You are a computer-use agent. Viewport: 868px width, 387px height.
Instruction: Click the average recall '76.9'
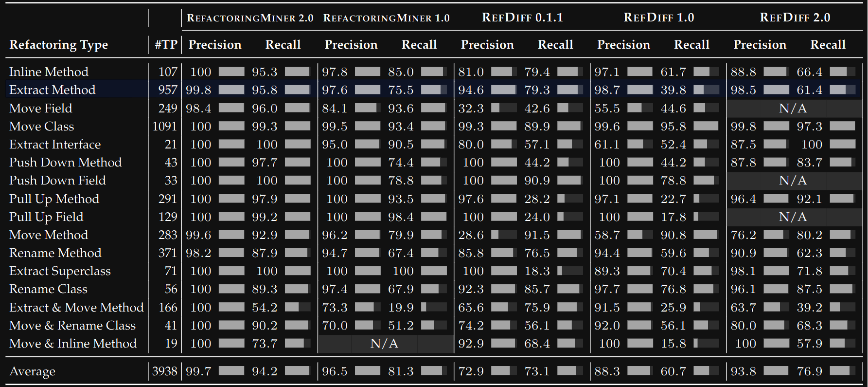[809, 371]
